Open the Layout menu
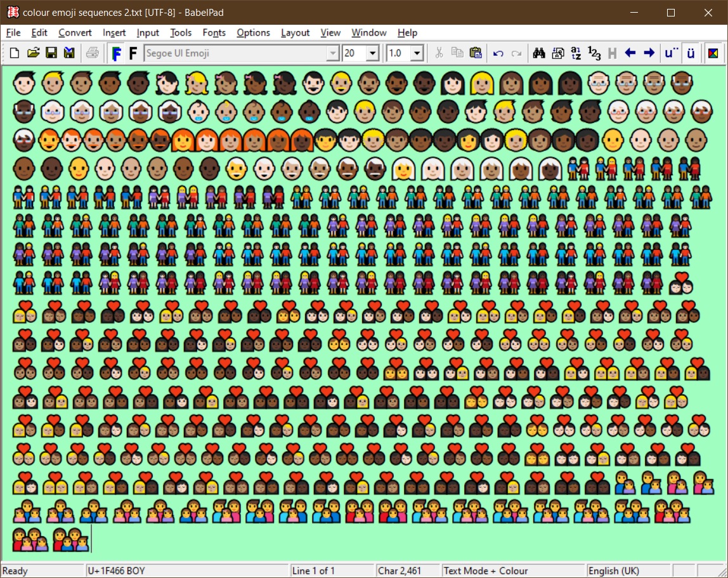Screen dimensions: 728x578 [296, 32]
